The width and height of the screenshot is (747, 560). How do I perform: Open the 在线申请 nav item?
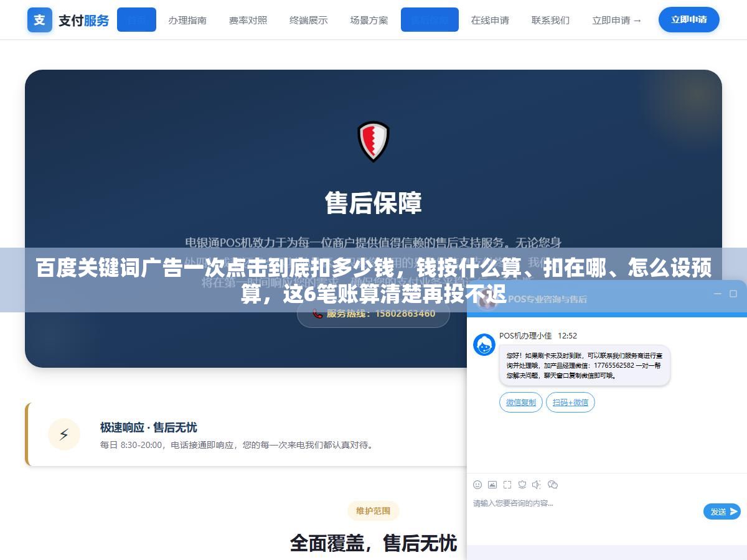click(x=490, y=20)
